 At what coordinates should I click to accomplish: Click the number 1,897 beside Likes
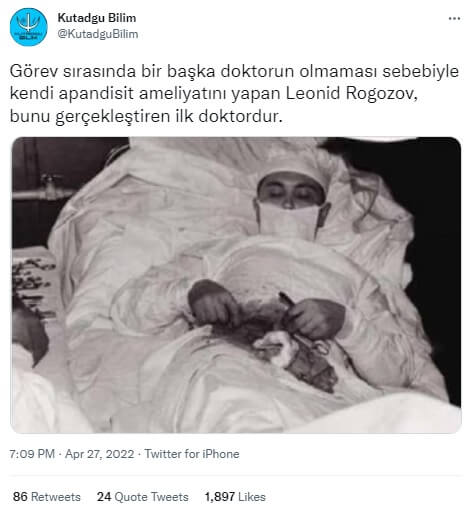click(220, 497)
